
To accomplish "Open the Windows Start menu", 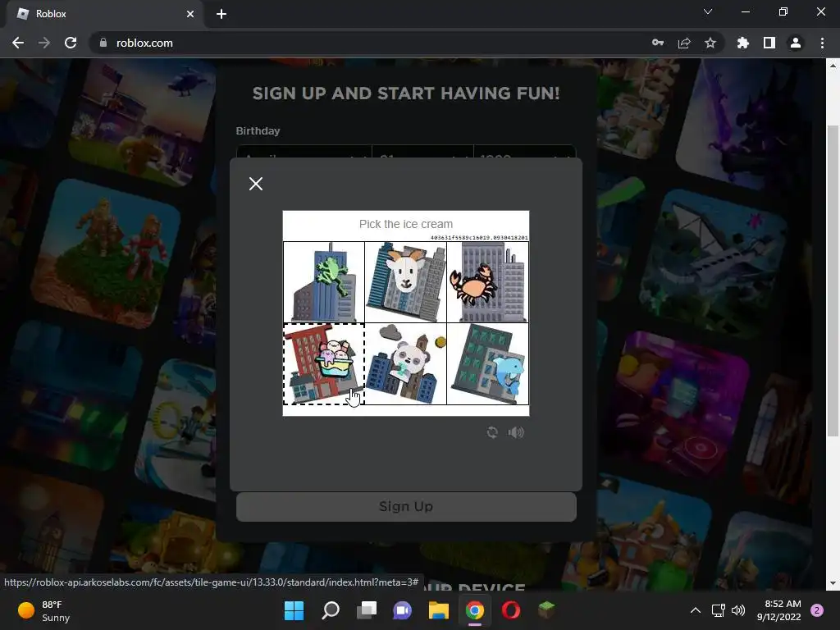I will 294,610.
